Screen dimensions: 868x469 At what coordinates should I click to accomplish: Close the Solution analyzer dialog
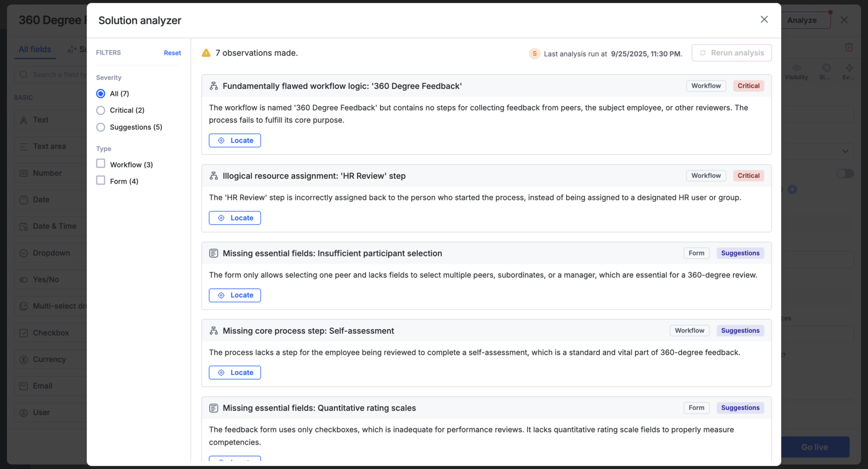click(x=764, y=19)
